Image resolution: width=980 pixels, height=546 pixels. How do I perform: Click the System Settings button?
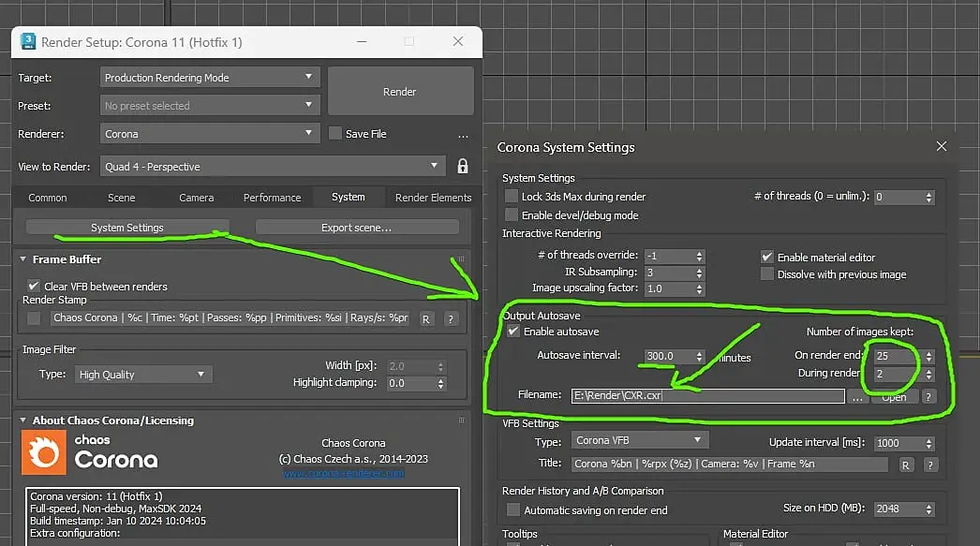tap(127, 228)
